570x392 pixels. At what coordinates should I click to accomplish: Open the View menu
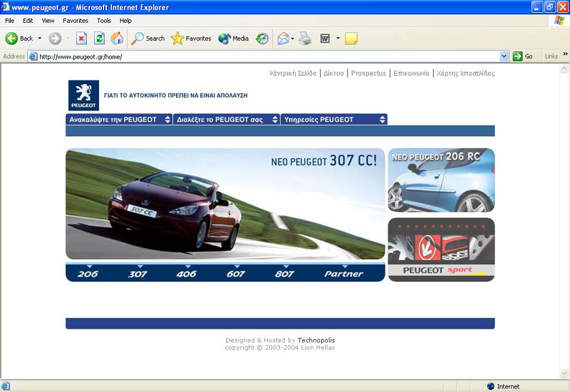coord(48,21)
